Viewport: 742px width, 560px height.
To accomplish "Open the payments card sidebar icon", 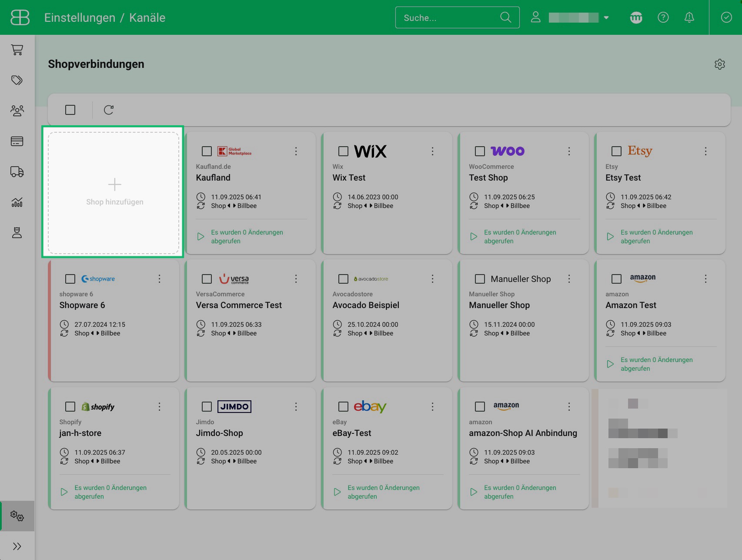I will coord(17,141).
